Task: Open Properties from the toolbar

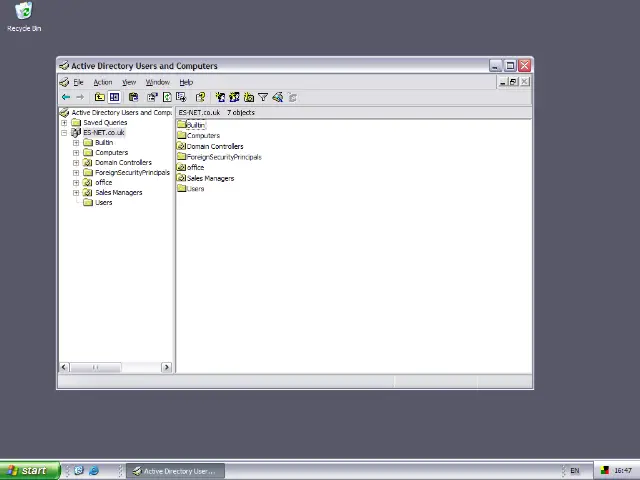Action: [152, 97]
